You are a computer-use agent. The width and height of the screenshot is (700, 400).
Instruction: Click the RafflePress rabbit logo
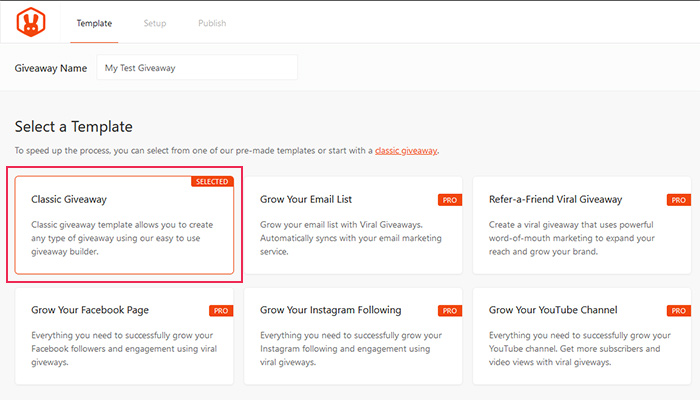click(31, 22)
